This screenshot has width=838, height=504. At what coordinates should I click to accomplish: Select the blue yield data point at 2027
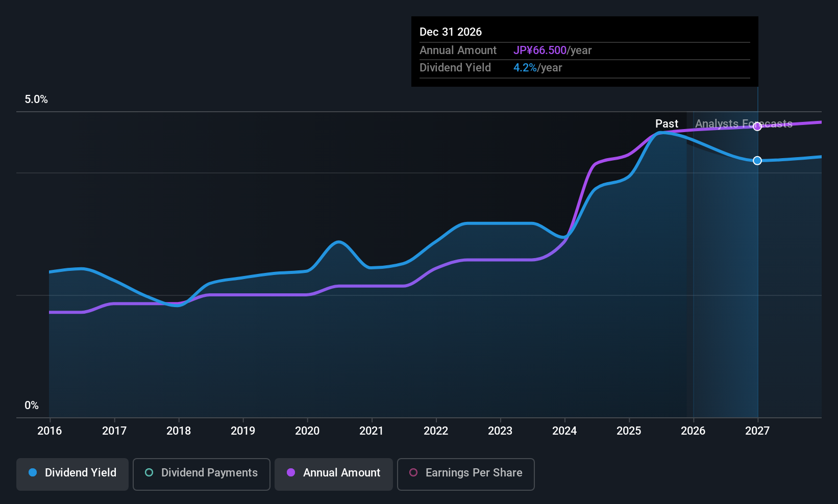coord(757,161)
